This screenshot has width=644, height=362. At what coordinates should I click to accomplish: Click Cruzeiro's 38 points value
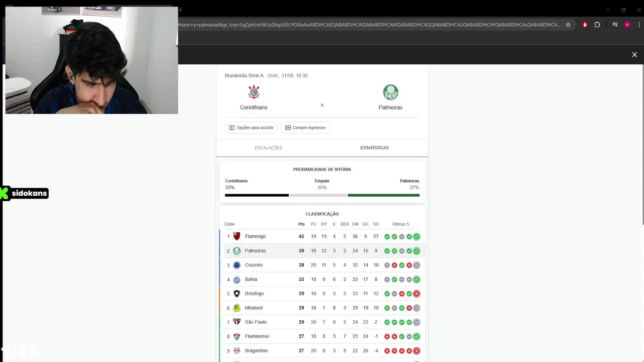coord(301,265)
